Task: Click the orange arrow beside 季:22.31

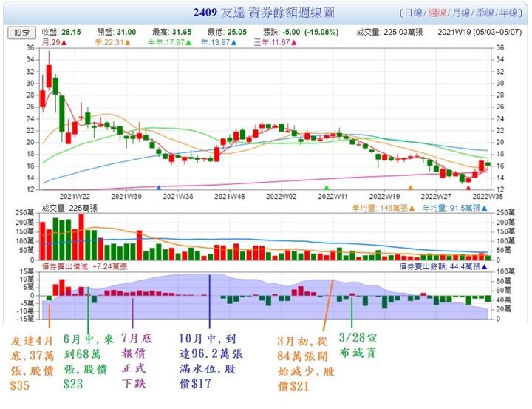Action: 128,43
